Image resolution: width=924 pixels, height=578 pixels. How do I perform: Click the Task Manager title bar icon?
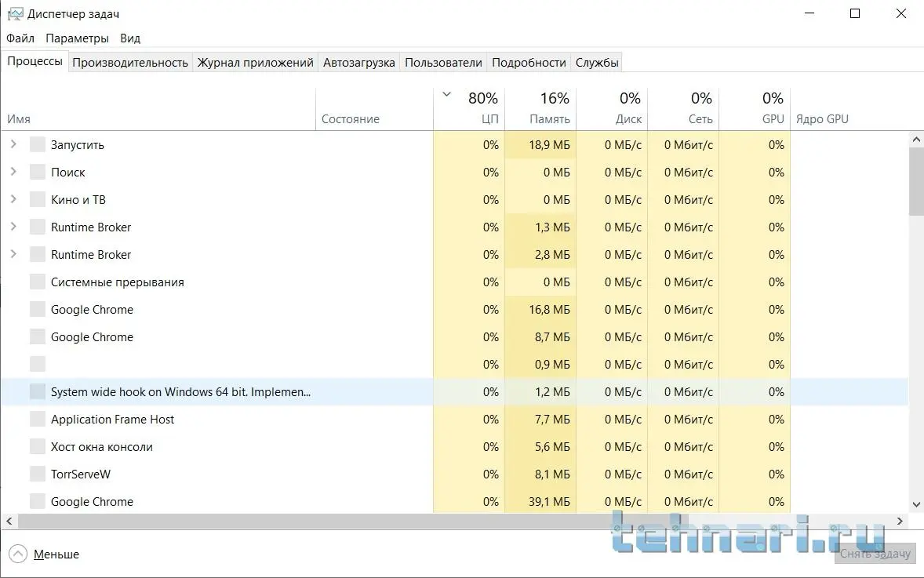(15, 14)
